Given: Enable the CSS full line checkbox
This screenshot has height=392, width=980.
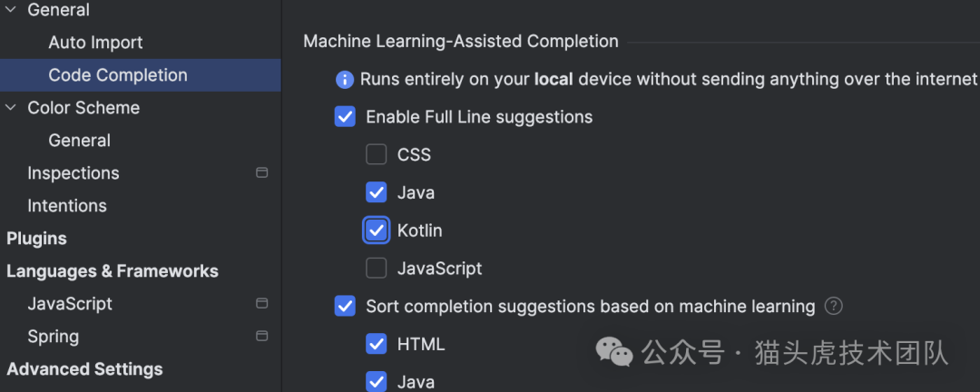Looking at the screenshot, I should (x=377, y=155).
